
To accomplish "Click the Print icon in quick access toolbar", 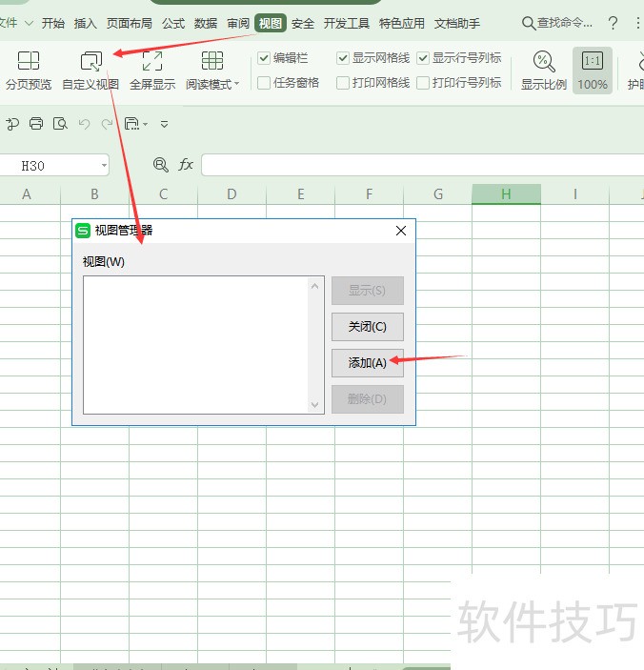I will pos(36,124).
